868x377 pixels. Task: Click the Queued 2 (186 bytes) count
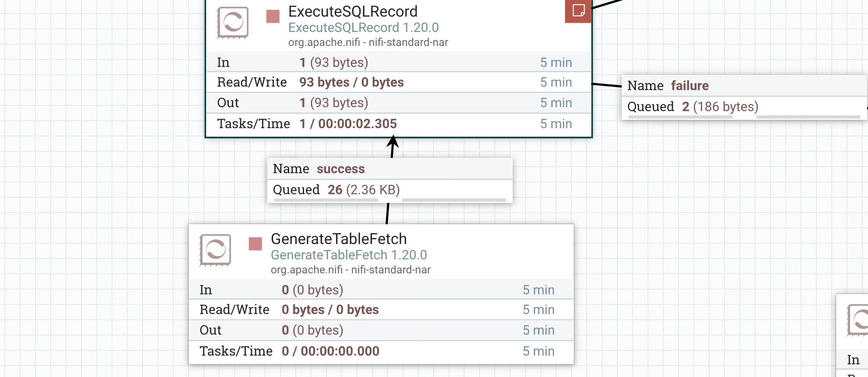tap(720, 107)
